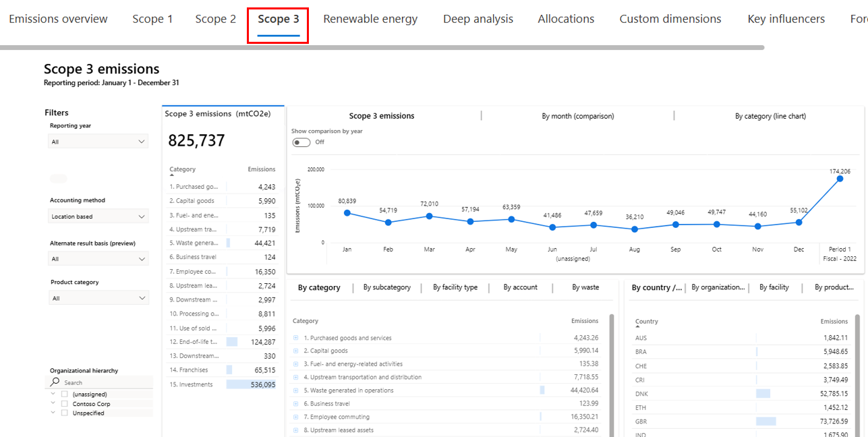Image resolution: width=868 pixels, height=437 pixels.
Task: Check the Unspecified checkbox
Action: point(65,413)
